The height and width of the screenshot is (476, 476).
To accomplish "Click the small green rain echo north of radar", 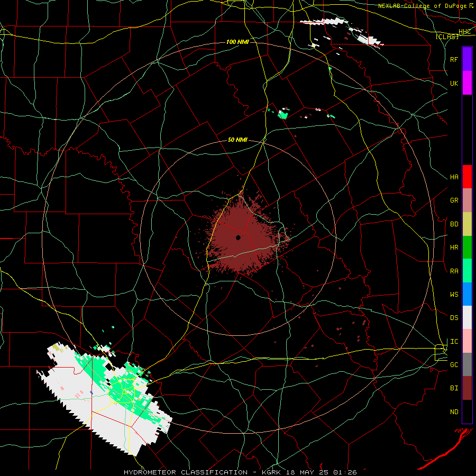I will coord(283,115).
